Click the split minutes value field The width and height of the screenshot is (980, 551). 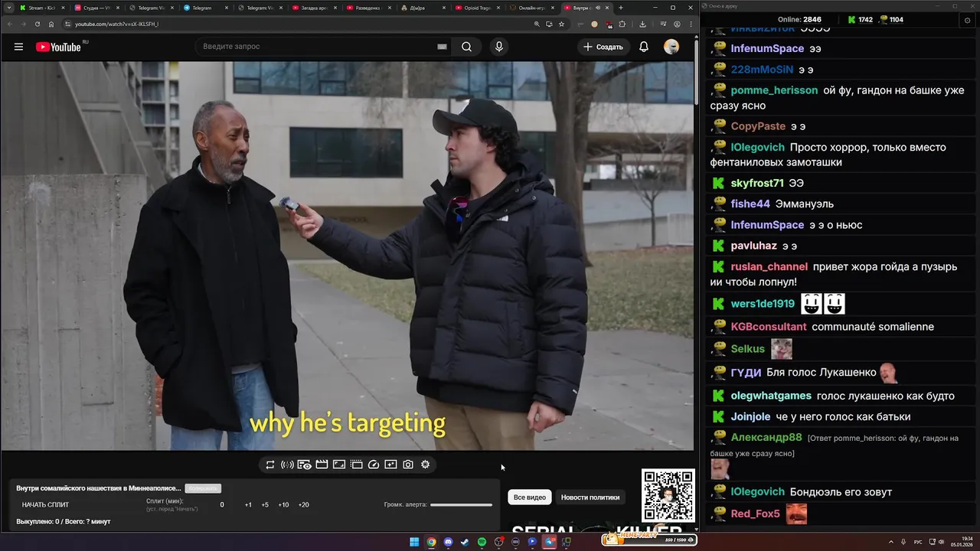(x=222, y=505)
